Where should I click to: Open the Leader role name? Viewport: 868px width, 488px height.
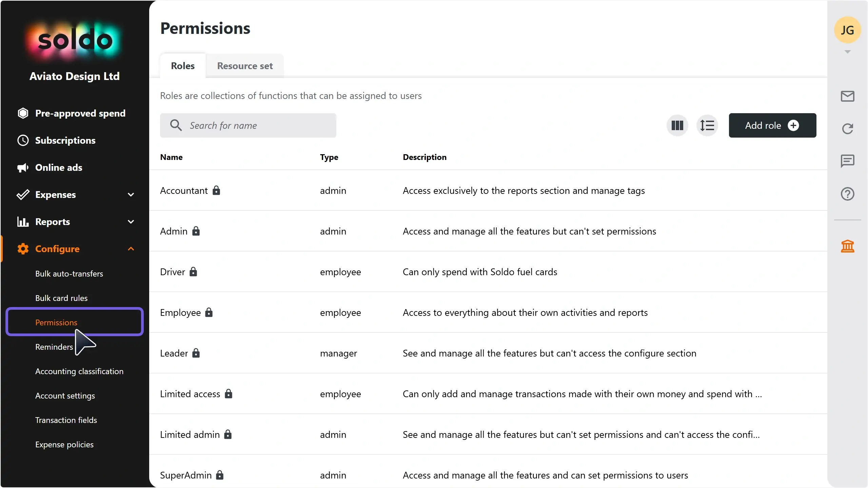[x=174, y=353]
